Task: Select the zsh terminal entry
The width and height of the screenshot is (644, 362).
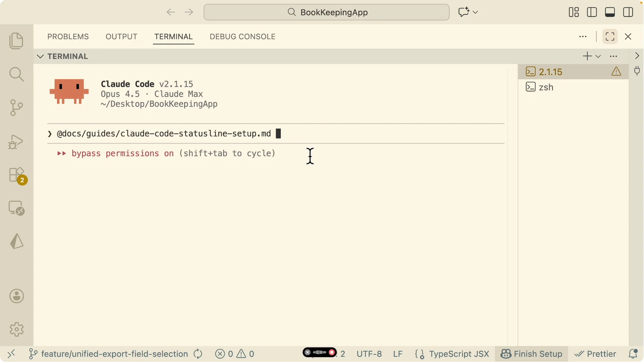Action: 573,87
